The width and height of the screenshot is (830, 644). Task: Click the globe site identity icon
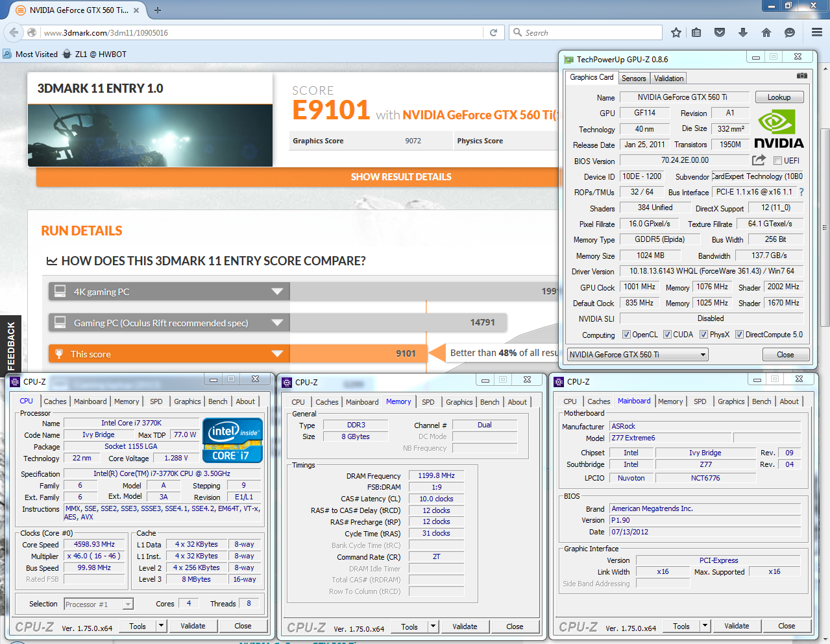pyautogui.click(x=31, y=32)
